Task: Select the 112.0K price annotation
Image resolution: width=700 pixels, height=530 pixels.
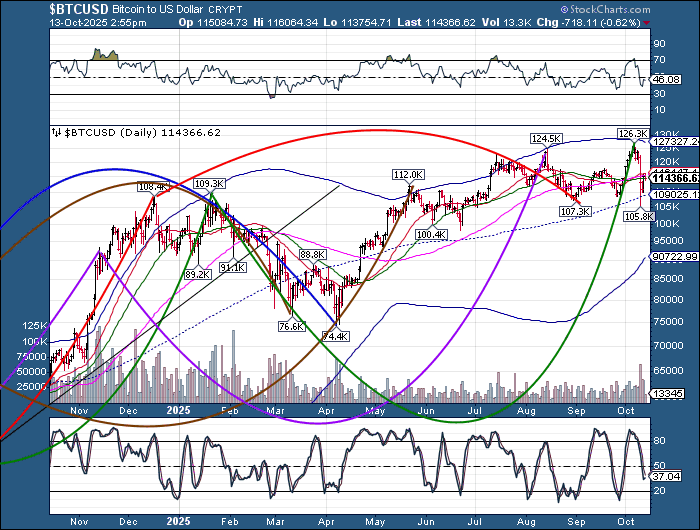Action: 408,174
